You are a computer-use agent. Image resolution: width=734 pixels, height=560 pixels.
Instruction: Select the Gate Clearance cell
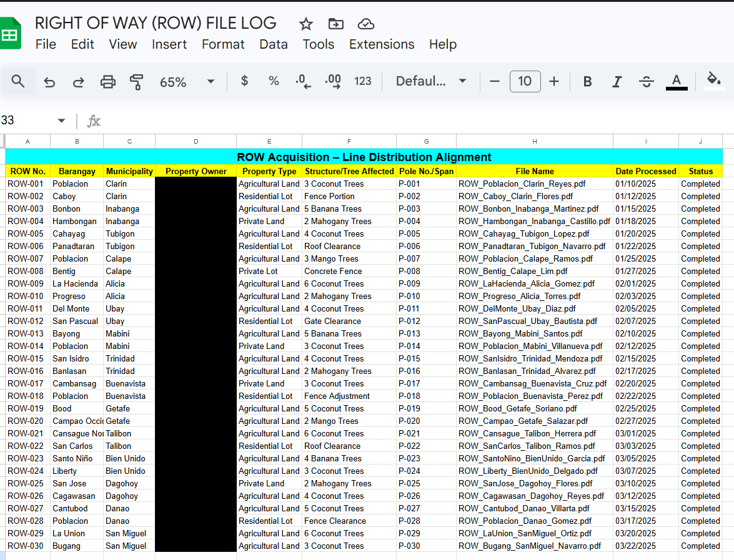pyautogui.click(x=349, y=321)
